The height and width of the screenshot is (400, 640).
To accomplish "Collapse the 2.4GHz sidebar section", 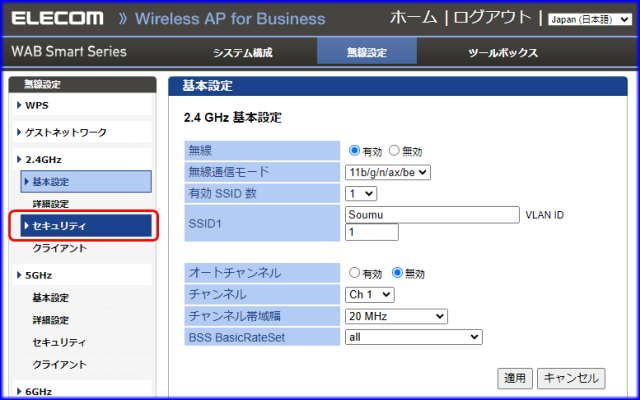I will [44, 159].
